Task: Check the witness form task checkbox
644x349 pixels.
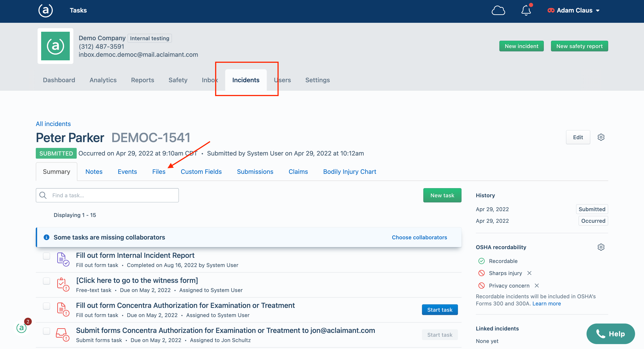Action: coord(46,281)
